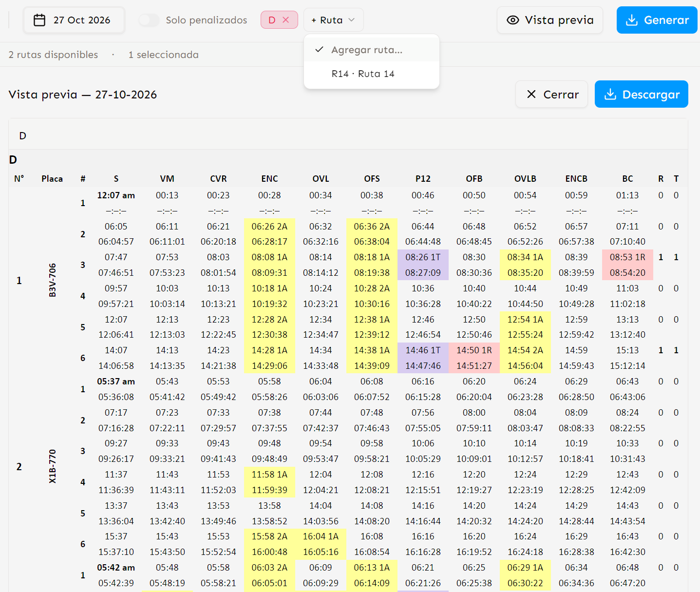Click the download icon in Generar
The image size is (700, 592).
click(632, 20)
